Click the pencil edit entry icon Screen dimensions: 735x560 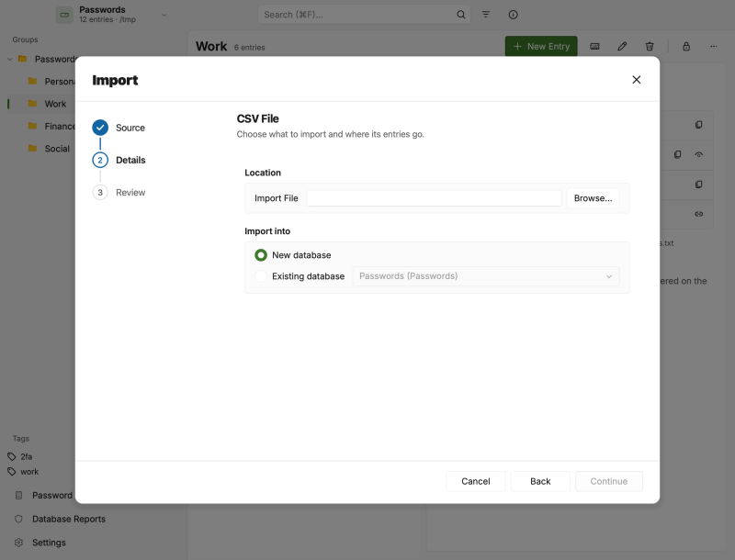[x=622, y=46]
